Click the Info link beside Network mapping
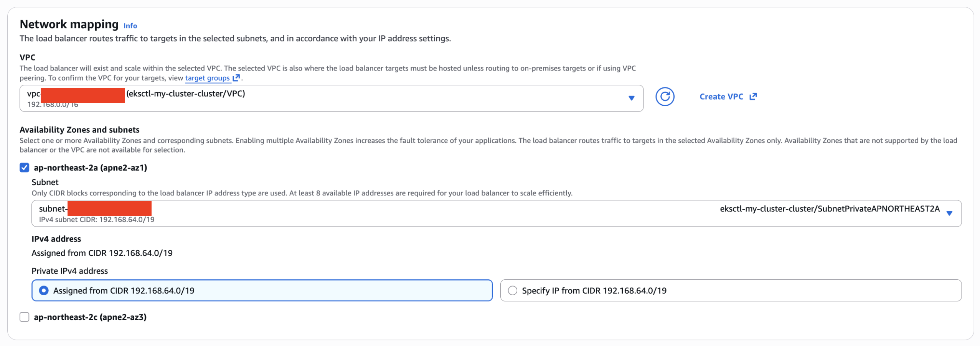This screenshot has width=980, height=348. (x=130, y=26)
